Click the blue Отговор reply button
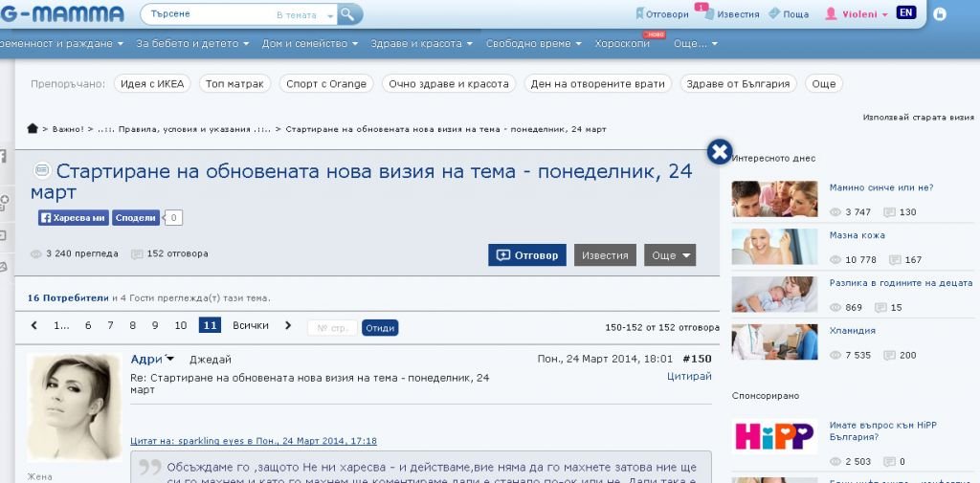The height and width of the screenshot is (483, 980). pos(527,255)
